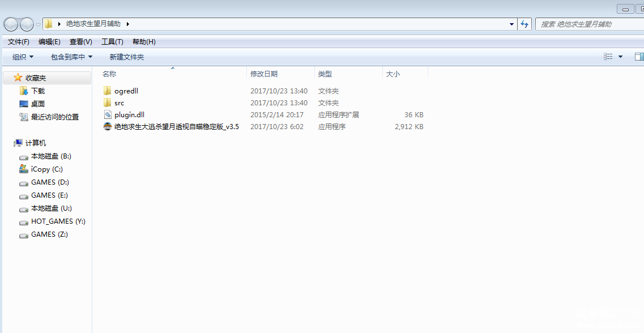Open HOT_GAMES (Y:) drive
Screen dimensions: 644x333
click(x=58, y=221)
